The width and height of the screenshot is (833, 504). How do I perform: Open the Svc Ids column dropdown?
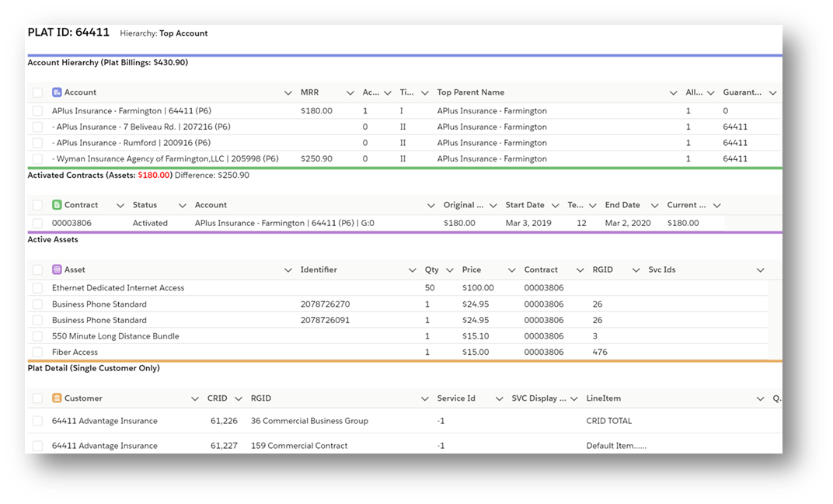[761, 269]
